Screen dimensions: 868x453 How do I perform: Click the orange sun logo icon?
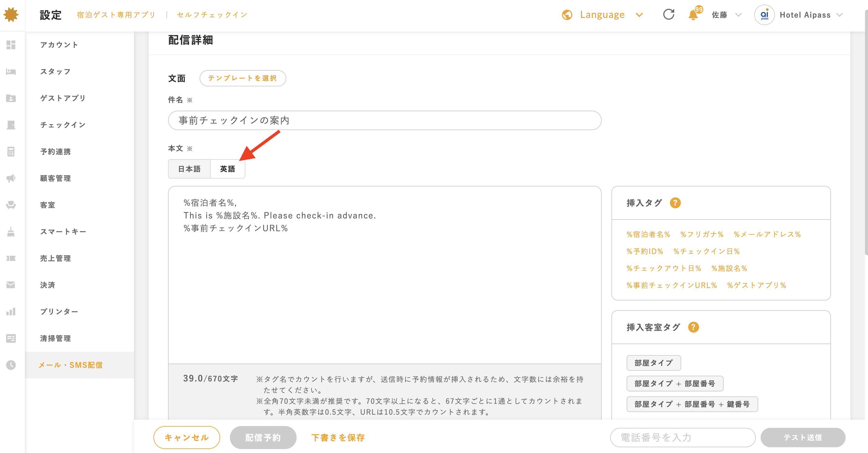pos(11,15)
